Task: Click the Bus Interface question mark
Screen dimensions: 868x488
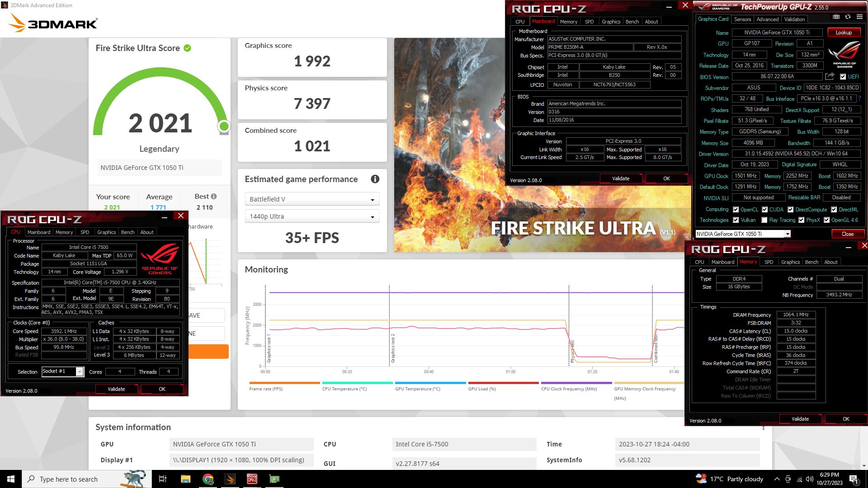Action: click(859, 99)
